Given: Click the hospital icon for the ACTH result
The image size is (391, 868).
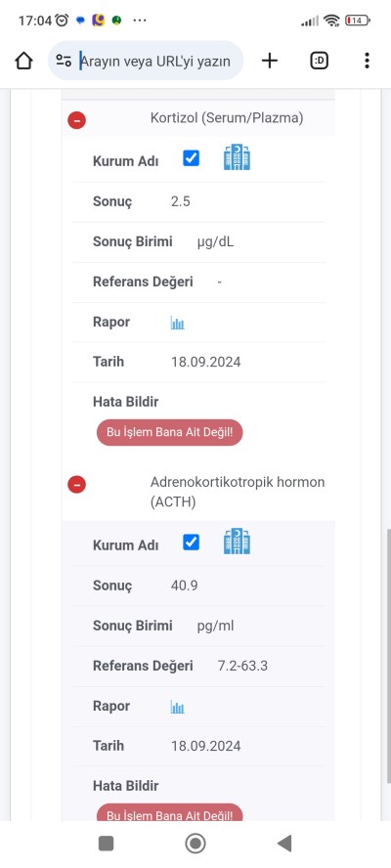Looking at the screenshot, I should (x=237, y=542).
